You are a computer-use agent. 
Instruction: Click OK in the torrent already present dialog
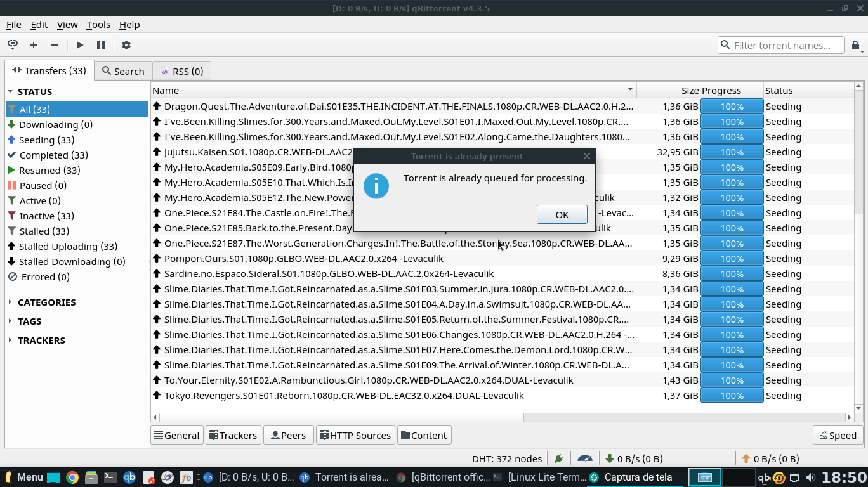562,214
